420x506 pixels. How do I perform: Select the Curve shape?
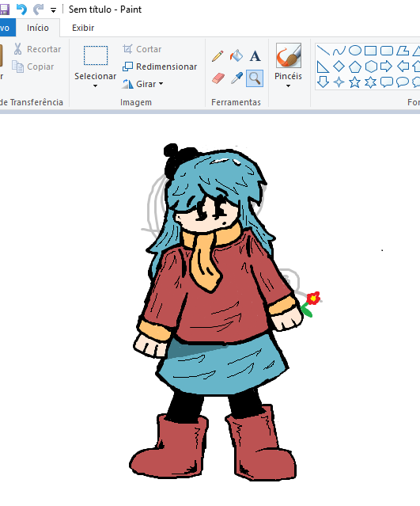339,51
